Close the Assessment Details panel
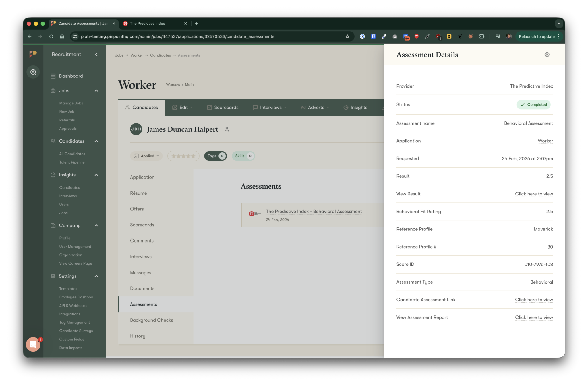The image size is (588, 386). (547, 55)
